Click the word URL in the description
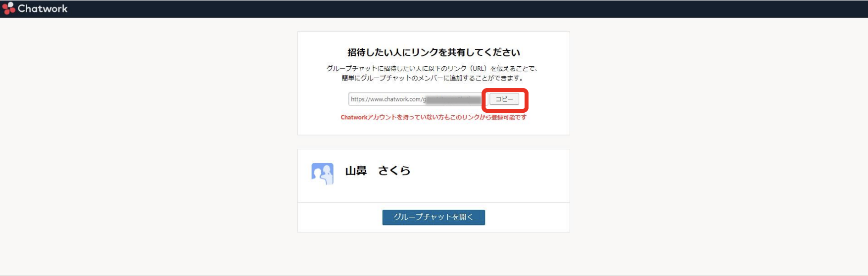 click(479, 69)
